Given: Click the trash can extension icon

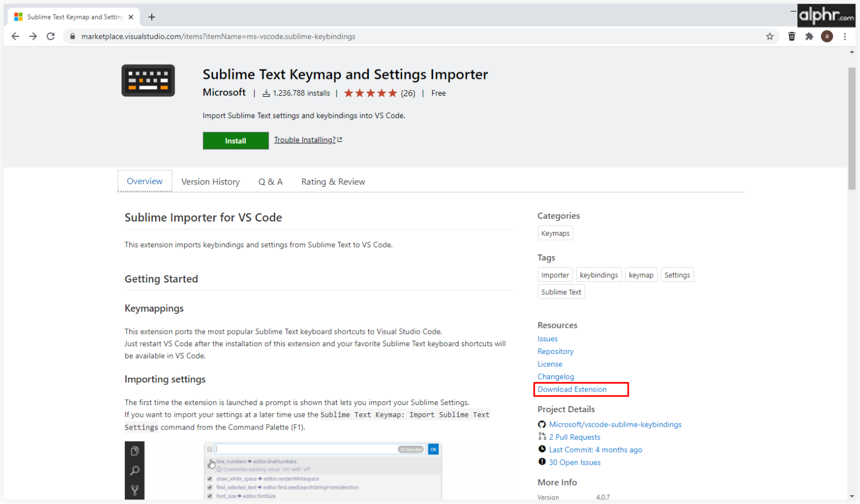Looking at the screenshot, I should (792, 36).
